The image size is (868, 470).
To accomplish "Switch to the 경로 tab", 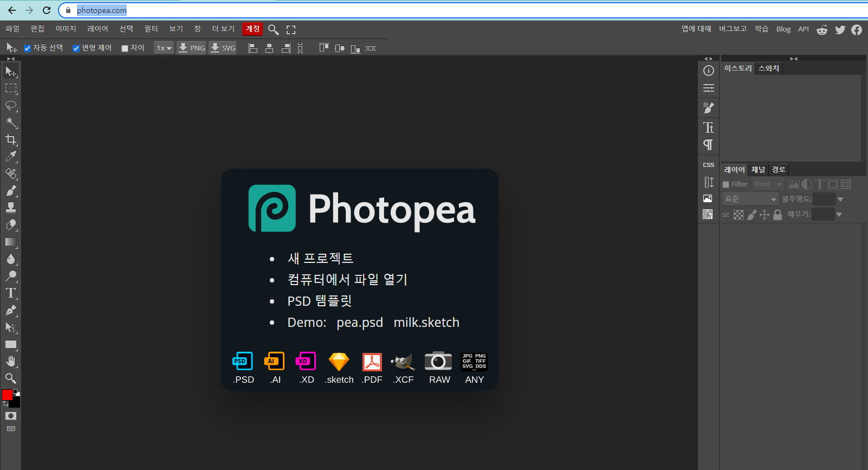I will pyautogui.click(x=779, y=170).
